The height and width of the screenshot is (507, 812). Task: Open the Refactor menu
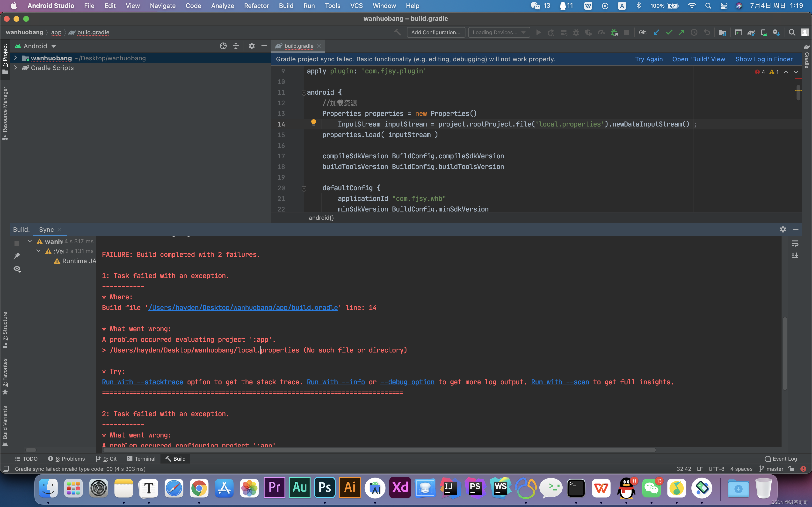(x=256, y=6)
